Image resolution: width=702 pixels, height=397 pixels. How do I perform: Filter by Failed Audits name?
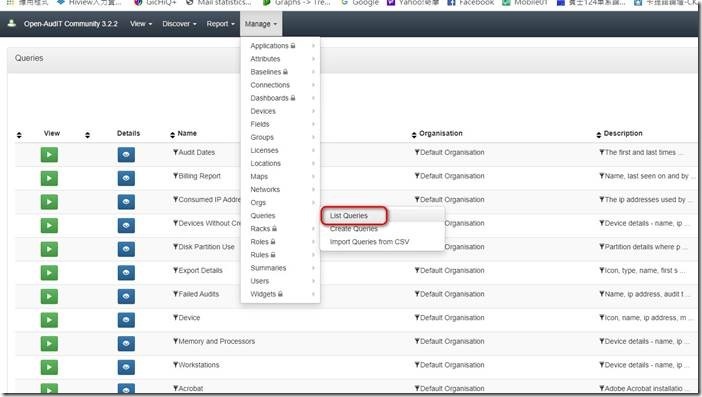coord(176,294)
